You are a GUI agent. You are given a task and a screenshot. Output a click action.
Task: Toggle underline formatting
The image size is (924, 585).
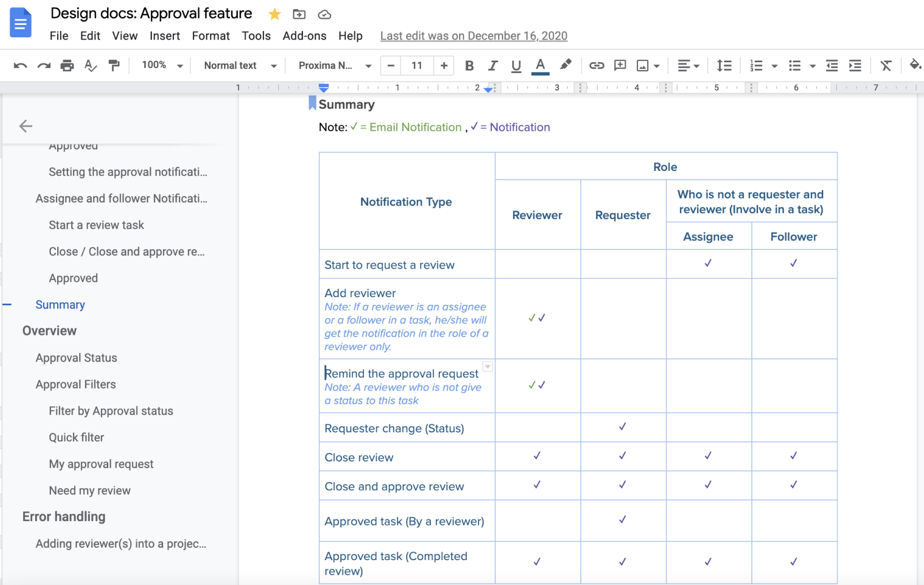click(x=516, y=66)
